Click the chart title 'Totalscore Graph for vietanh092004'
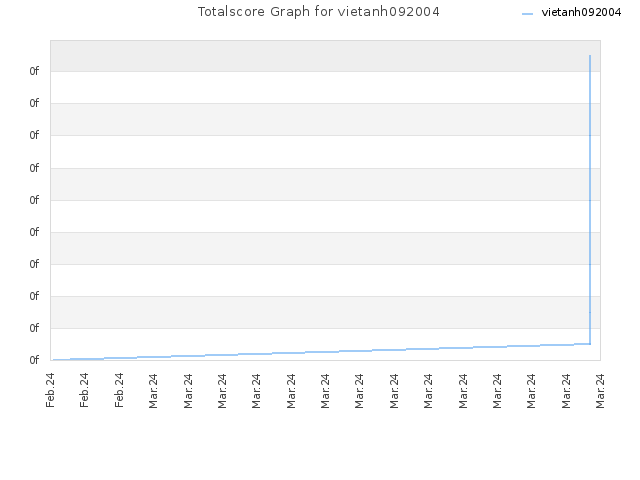Image resolution: width=640 pixels, height=480 pixels. pos(318,12)
